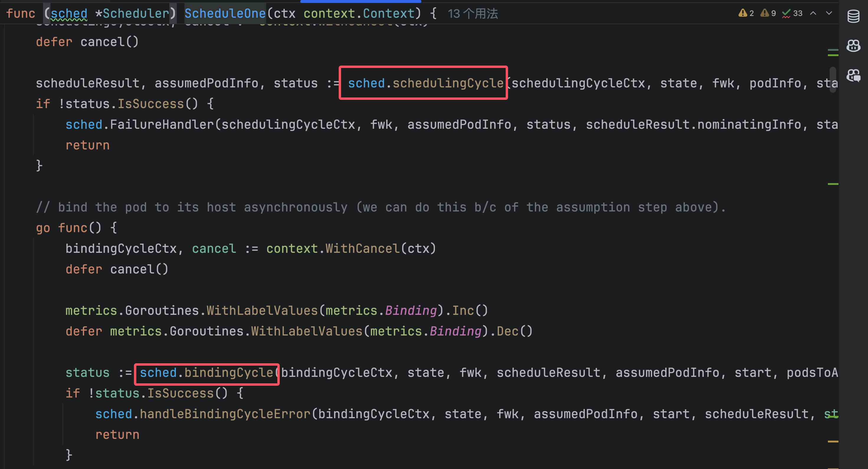
Task: Click scheduleResult variable in assignment line
Action: pyautogui.click(x=88, y=83)
